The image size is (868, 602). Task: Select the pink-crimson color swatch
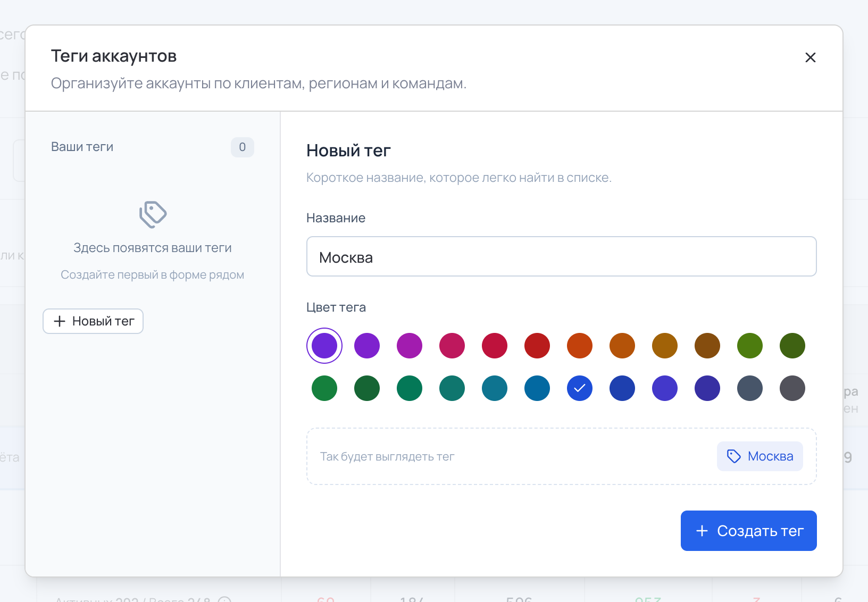coord(452,346)
